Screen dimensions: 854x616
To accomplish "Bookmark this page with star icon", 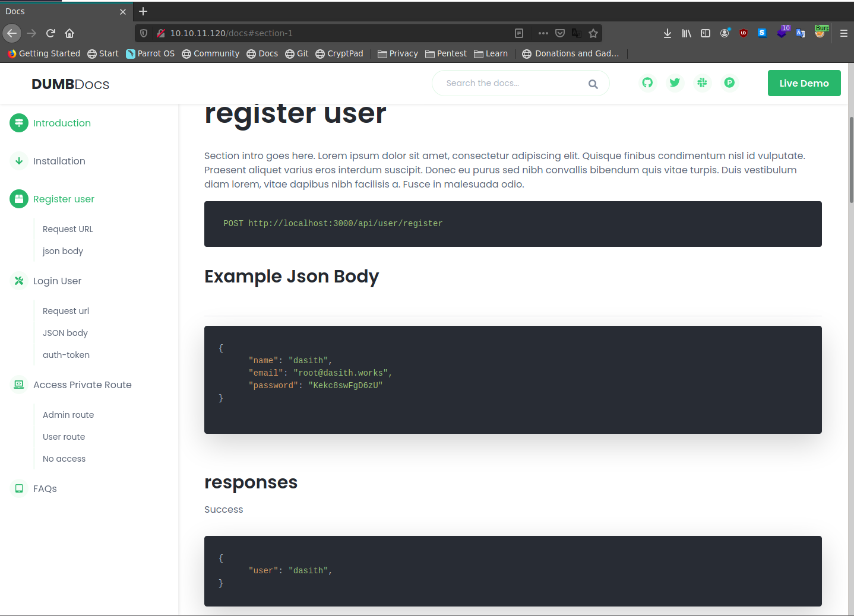I will (593, 33).
